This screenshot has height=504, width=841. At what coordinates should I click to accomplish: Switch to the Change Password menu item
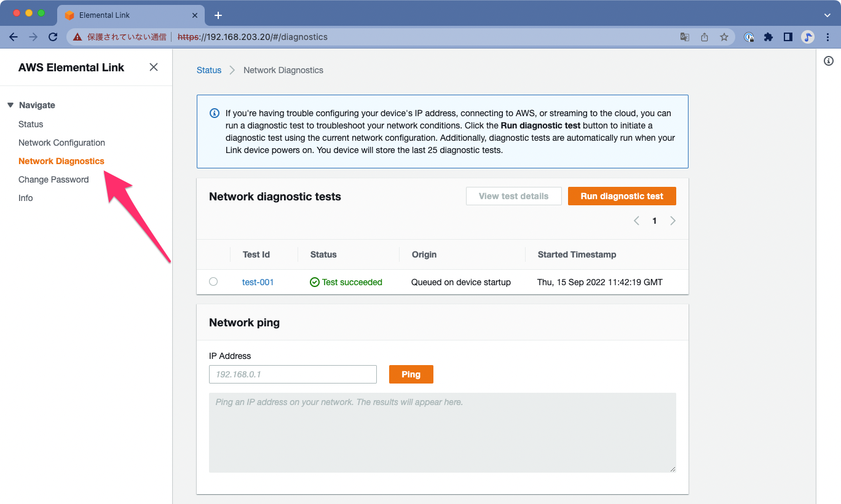pyautogui.click(x=53, y=179)
